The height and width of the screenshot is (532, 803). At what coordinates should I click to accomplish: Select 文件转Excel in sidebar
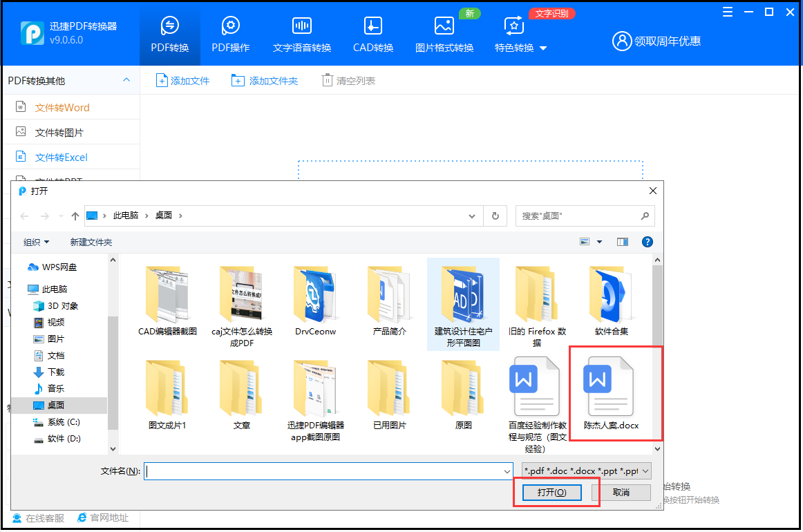point(71,158)
